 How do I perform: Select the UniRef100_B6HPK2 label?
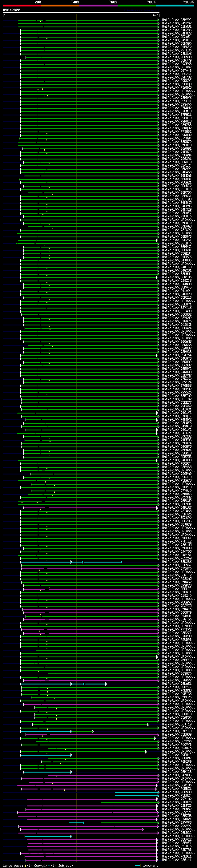click(176, 247)
